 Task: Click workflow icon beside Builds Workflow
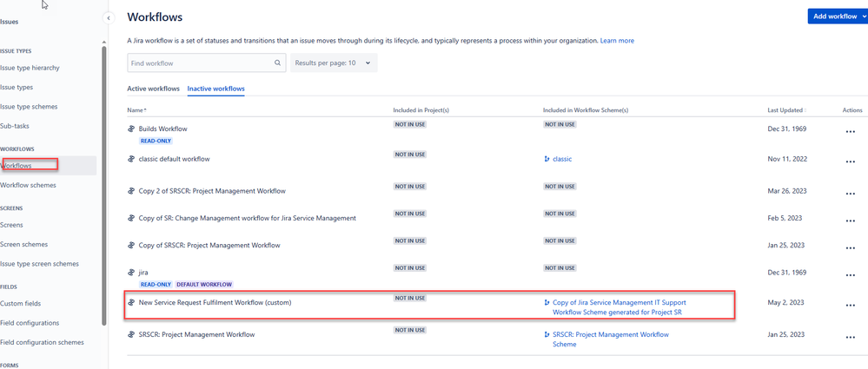132,128
